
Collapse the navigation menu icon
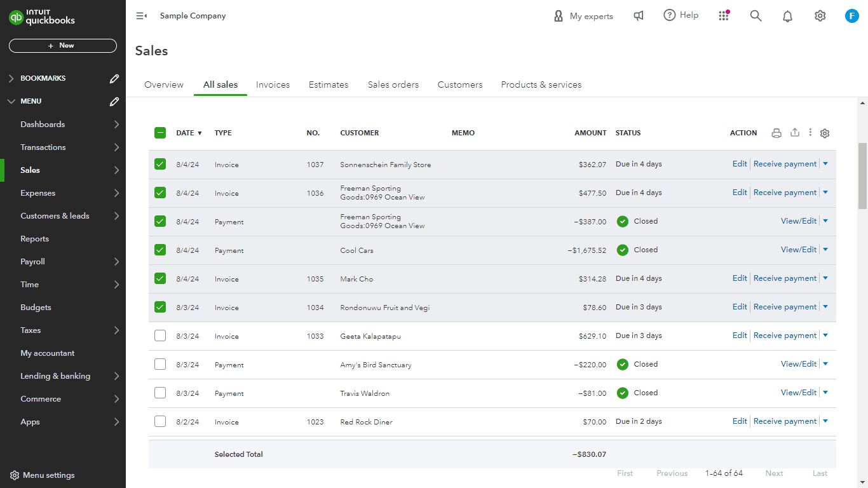[142, 16]
